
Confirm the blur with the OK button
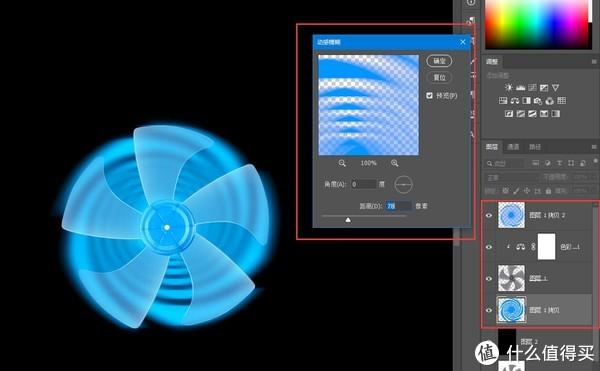(439, 61)
